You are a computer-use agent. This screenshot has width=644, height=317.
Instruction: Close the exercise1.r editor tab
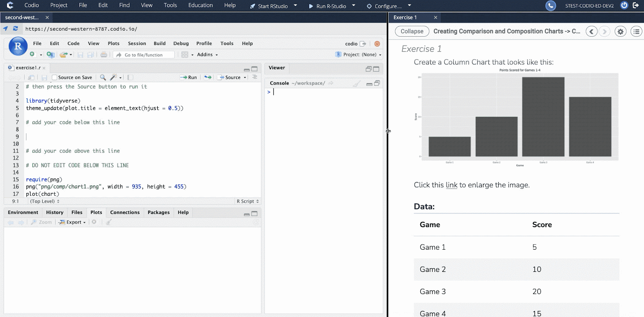click(44, 68)
